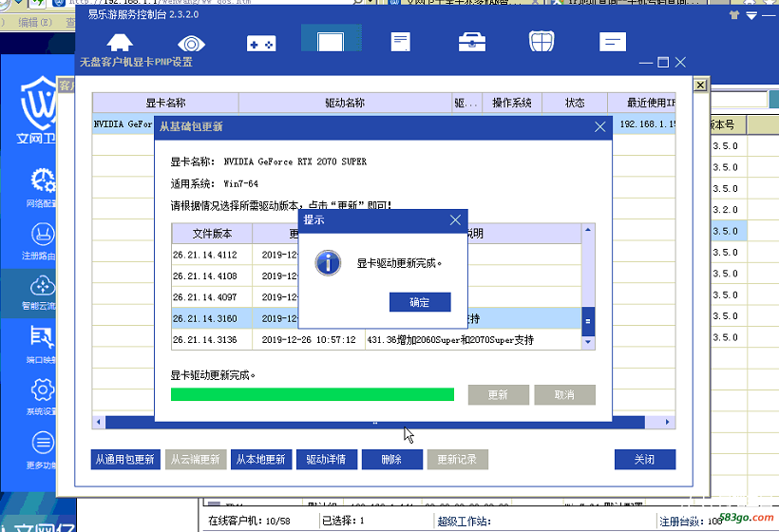Click the 从本地更新 button

pos(260,460)
